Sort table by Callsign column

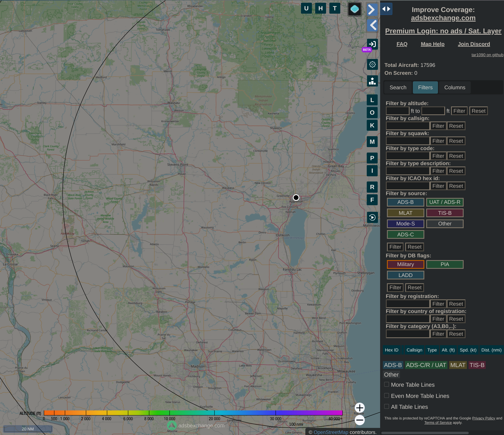[414, 350]
